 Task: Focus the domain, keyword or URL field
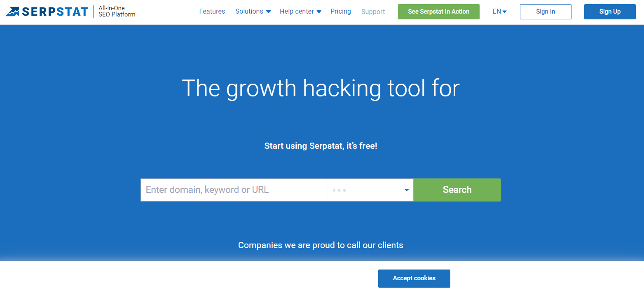[233, 190]
